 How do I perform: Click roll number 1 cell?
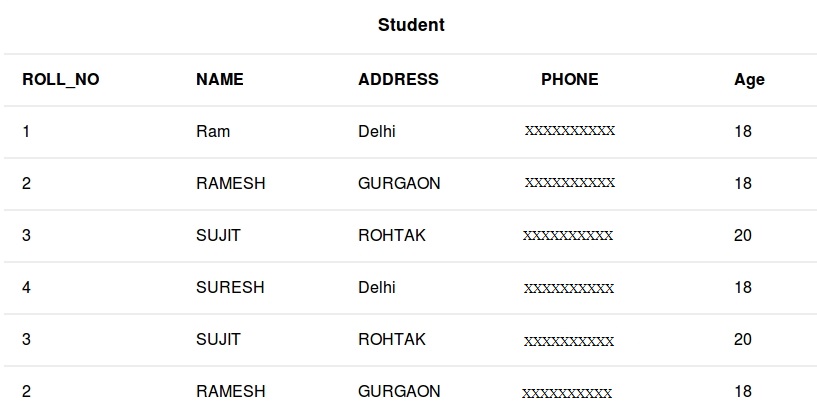pyautogui.click(x=26, y=132)
